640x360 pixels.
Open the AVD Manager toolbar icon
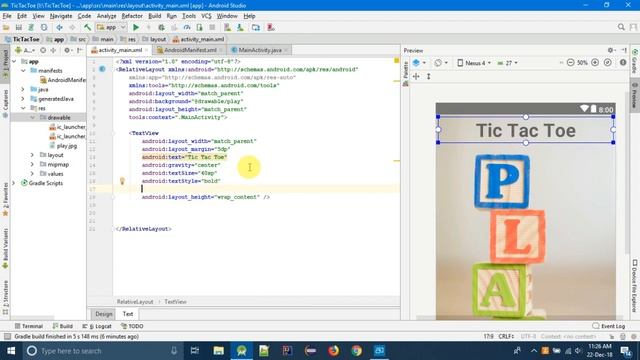click(227, 27)
